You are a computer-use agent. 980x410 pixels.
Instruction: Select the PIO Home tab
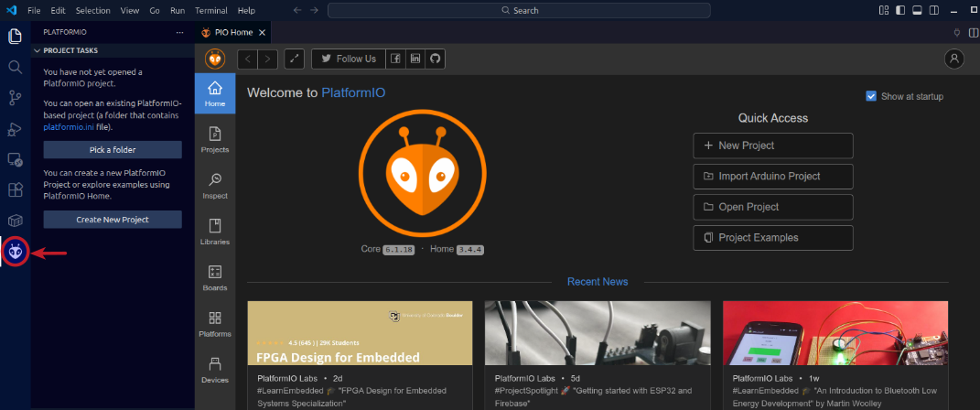229,32
